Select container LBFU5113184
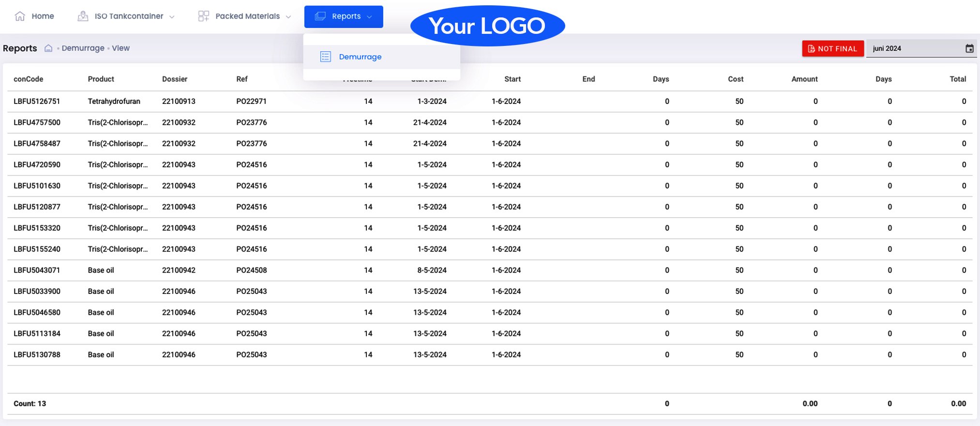980x426 pixels. [x=37, y=334]
